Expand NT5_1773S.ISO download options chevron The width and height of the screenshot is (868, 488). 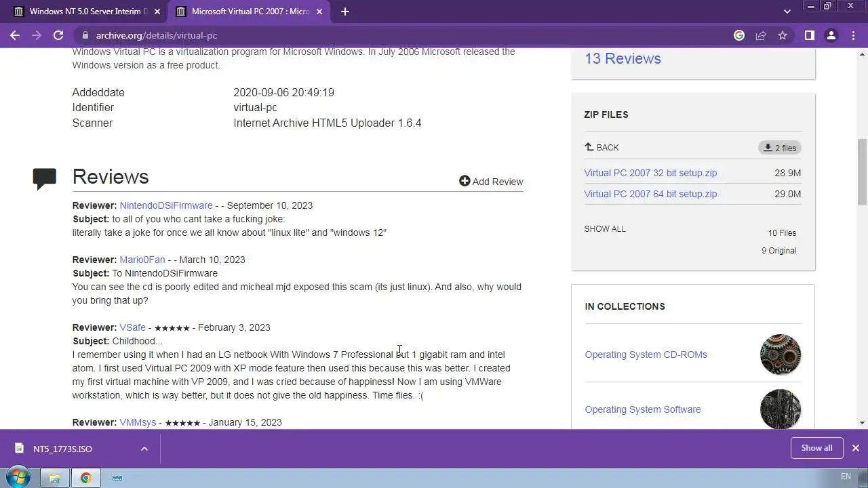[144, 449]
